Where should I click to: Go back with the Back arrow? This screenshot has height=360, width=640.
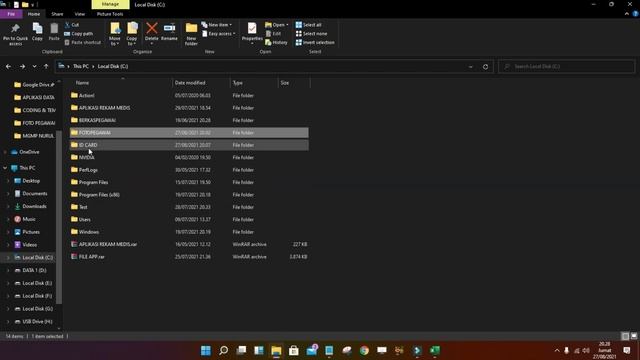tap(9, 66)
